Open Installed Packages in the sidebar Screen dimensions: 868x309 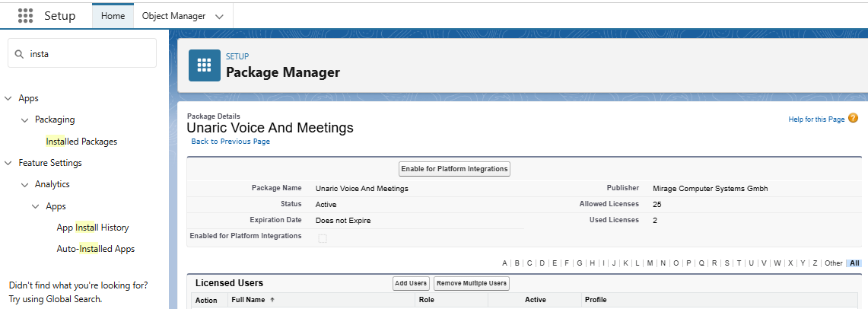coord(81,142)
